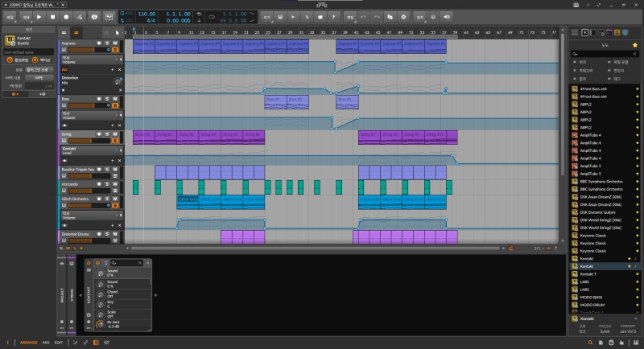Solo the Soprano track
Viewport: 644px width, 349px height.
(106, 43)
